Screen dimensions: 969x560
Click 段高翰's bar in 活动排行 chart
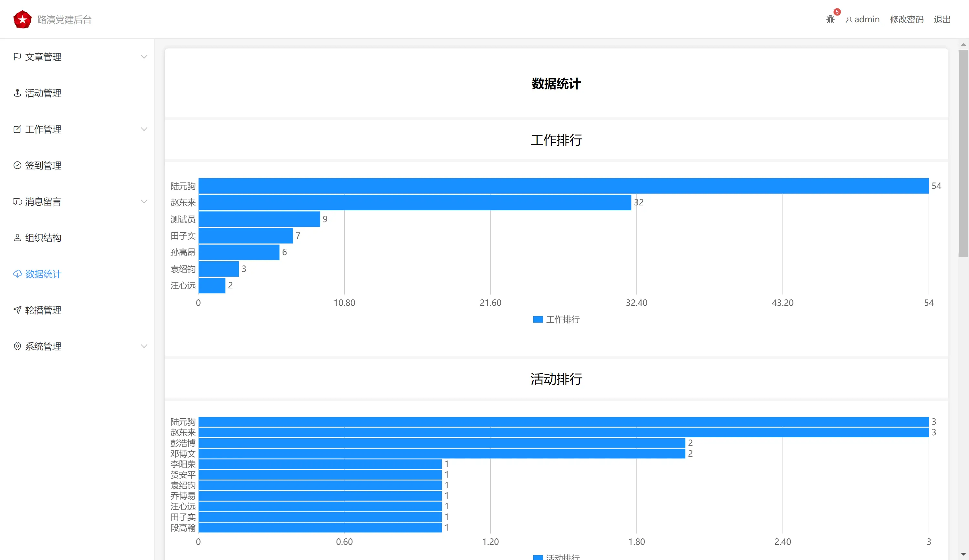[x=320, y=527]
